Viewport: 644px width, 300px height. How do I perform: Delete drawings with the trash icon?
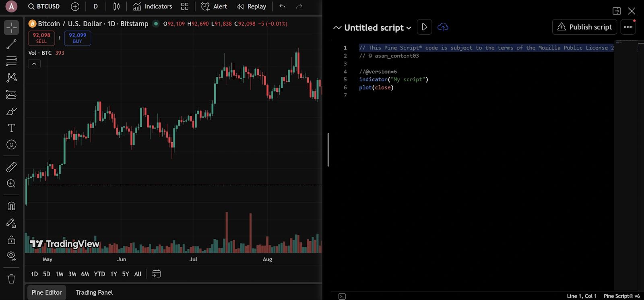pyautogui.click(x=11, y=279)
